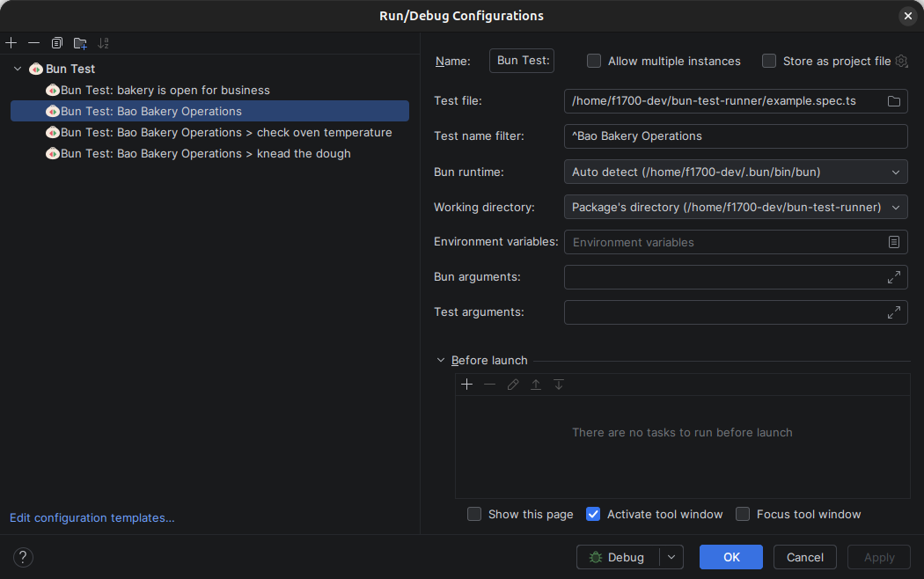Image resolution: width=924 pixels, height=579 pixels.
Task: Copy the selected configuration
Action: [56, 43]
